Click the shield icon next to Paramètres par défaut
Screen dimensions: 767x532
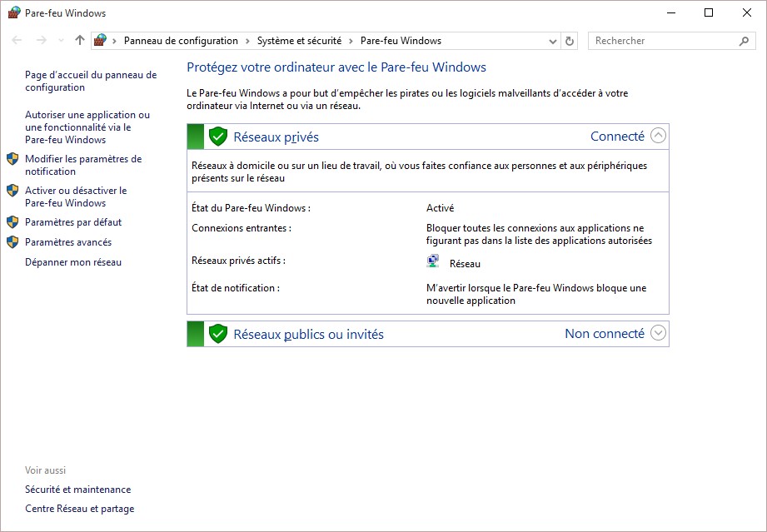(x=13, y=222)
